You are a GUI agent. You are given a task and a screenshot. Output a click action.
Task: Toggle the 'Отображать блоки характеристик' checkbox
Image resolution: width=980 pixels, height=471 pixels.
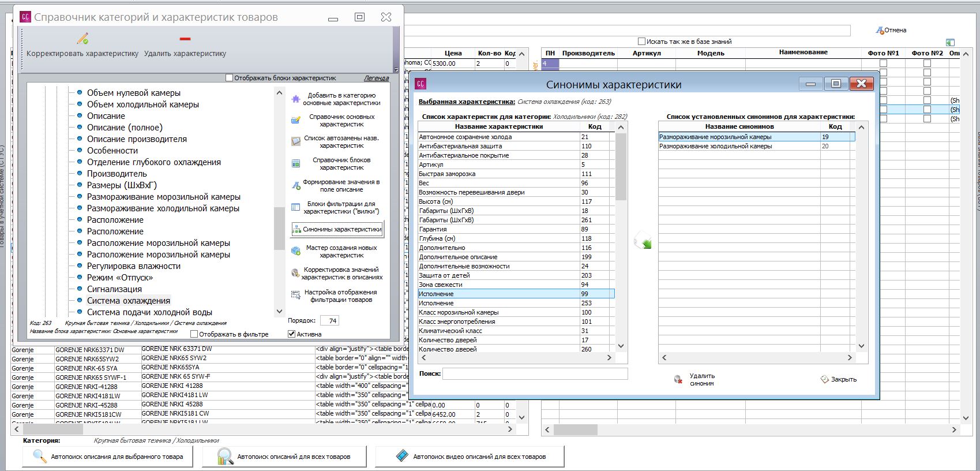tap(229, 78)
